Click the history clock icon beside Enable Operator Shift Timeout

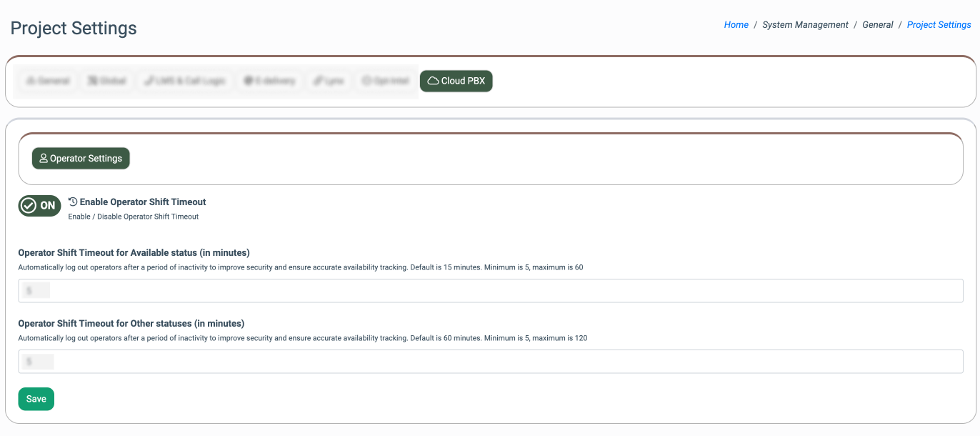(73, 202)
